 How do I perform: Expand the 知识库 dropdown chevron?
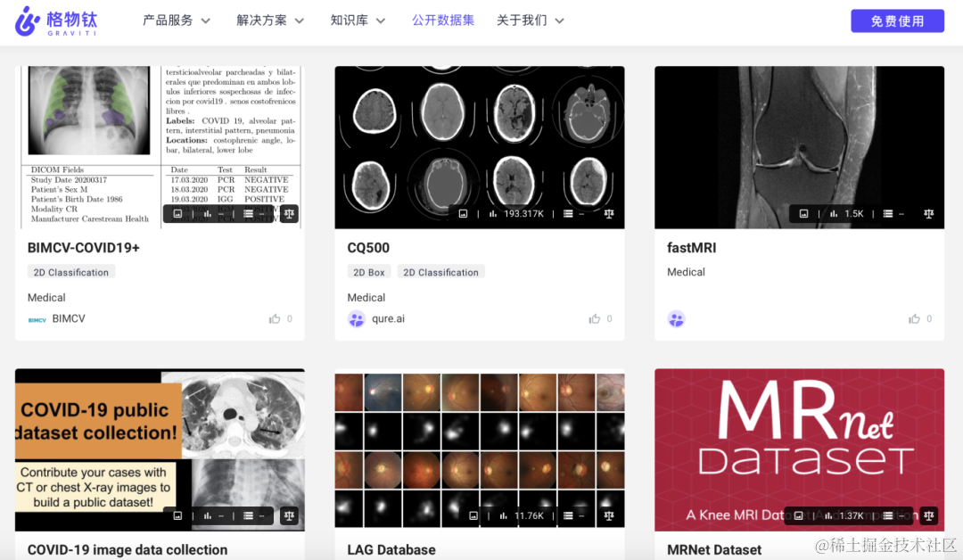tap(381, 21)
